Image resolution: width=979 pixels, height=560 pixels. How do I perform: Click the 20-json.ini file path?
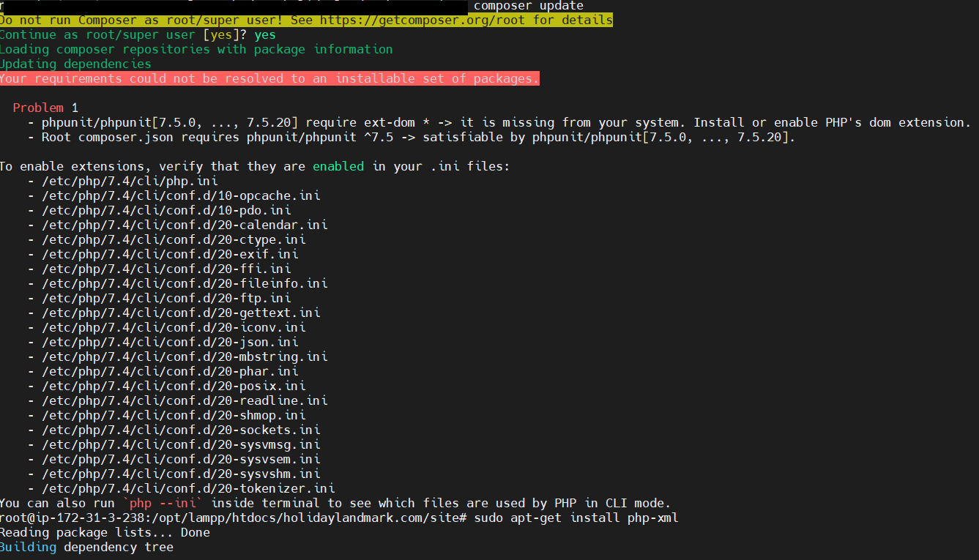coord(170,342)
